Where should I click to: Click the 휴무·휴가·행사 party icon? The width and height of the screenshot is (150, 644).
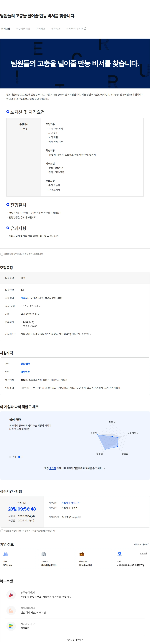click(x=11, y=595)
